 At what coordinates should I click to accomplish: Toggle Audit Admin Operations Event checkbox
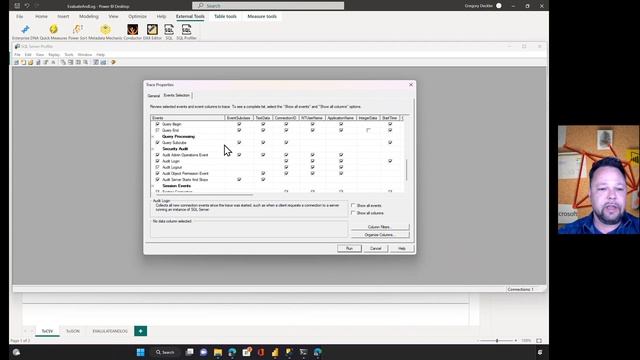pyautogui.click(x=158, y=155)
